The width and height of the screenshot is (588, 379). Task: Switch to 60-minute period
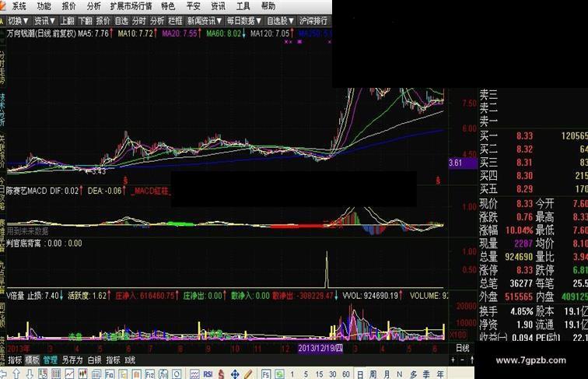coord(346,374)
